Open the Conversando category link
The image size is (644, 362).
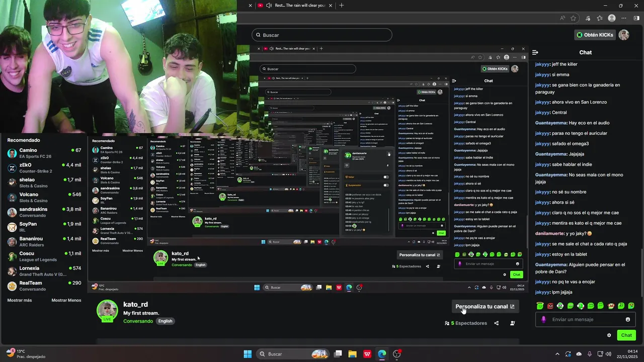[x=138, y=321]
